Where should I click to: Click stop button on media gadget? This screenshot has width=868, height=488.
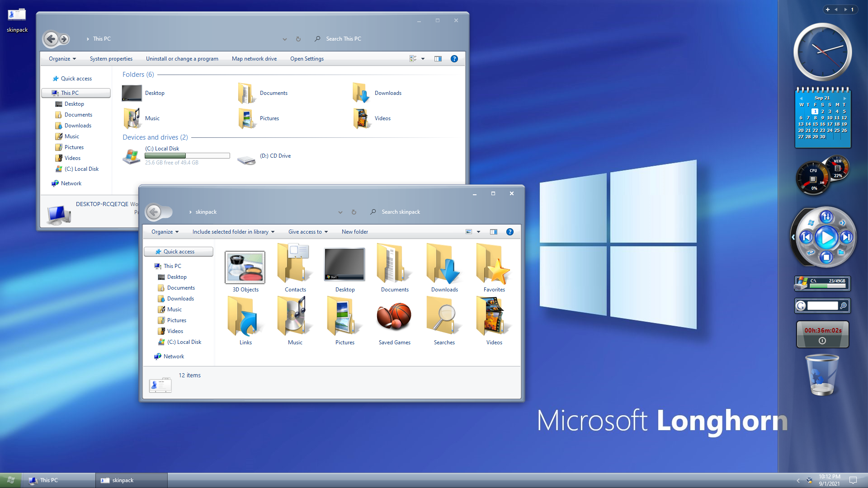point(826,257)
